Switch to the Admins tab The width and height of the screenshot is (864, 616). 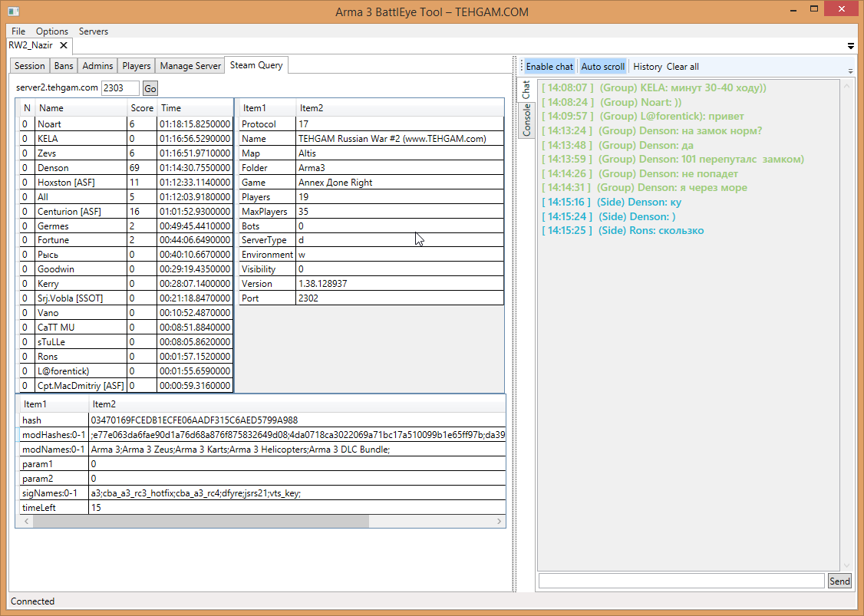(97, 65)
